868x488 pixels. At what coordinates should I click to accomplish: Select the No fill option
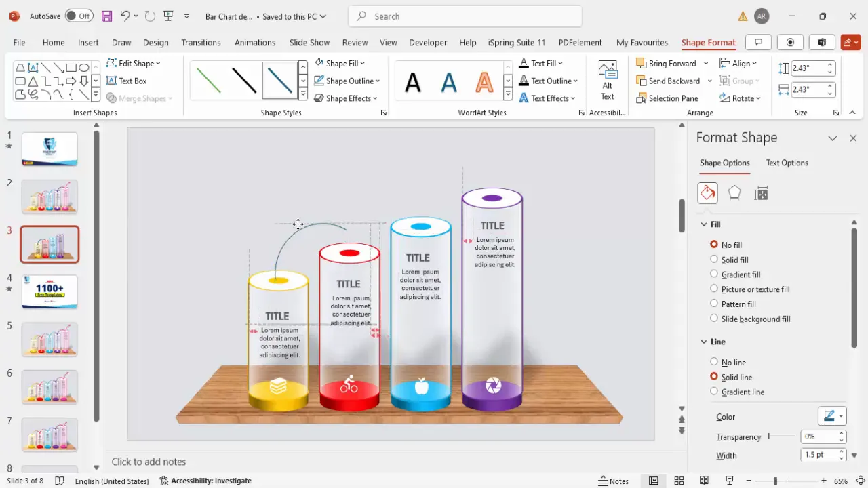point(726,245)
